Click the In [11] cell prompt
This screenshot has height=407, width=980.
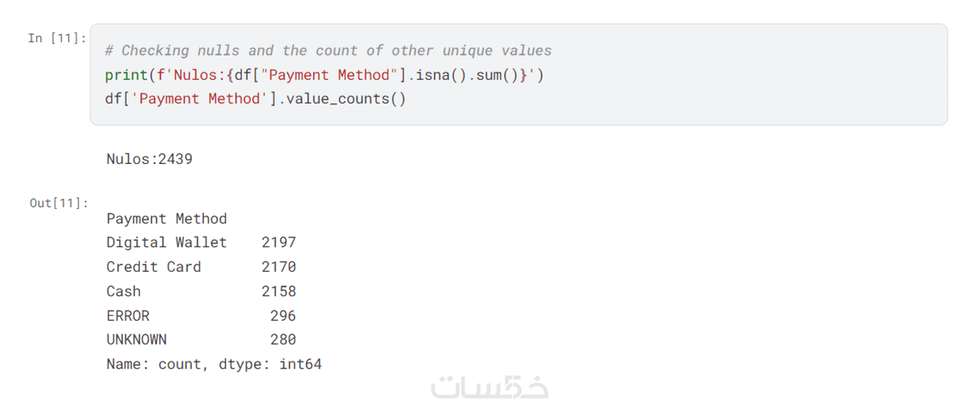[x=57, y=38]
